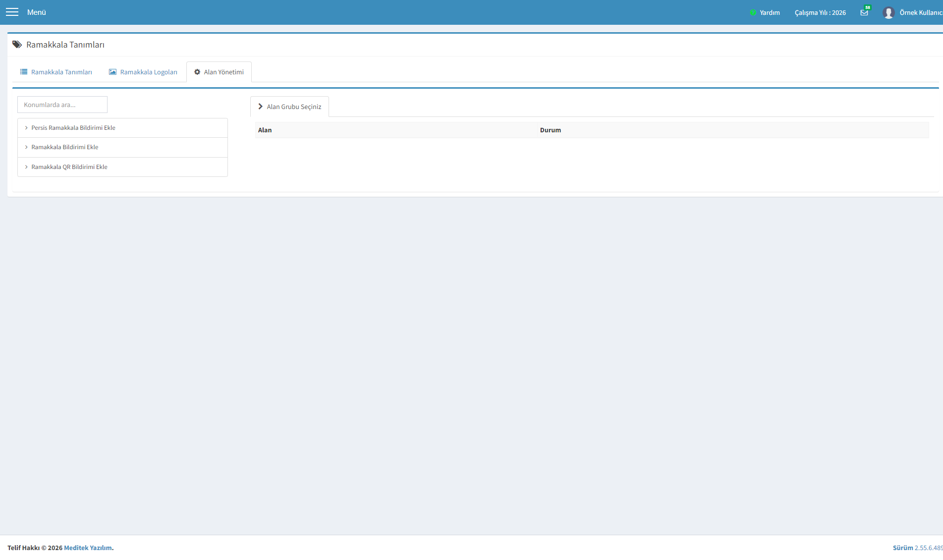This screenshot has height=560, width=943.
Task: Expand the Ramakkala Bildirimi Ekle chevron
Action: tap(26, 147)
